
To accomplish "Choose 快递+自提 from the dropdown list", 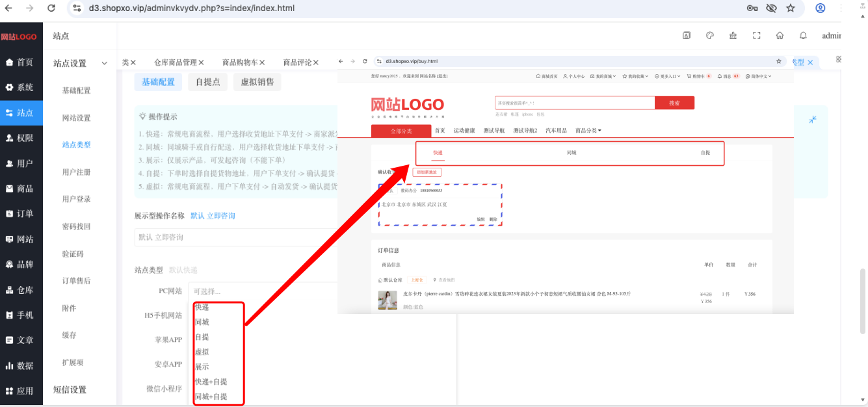I will (x=211, y=382).
